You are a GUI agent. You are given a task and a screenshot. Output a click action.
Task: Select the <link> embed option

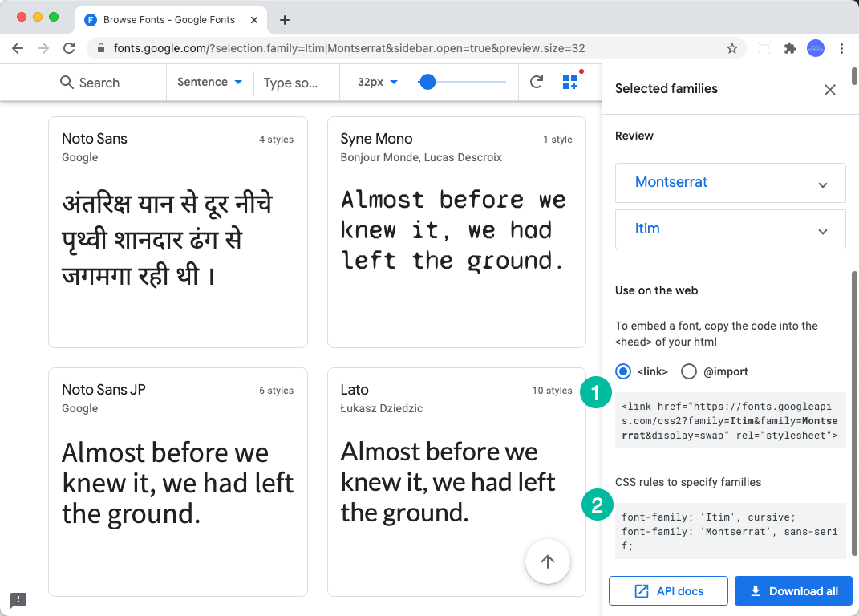coord(623,371)
